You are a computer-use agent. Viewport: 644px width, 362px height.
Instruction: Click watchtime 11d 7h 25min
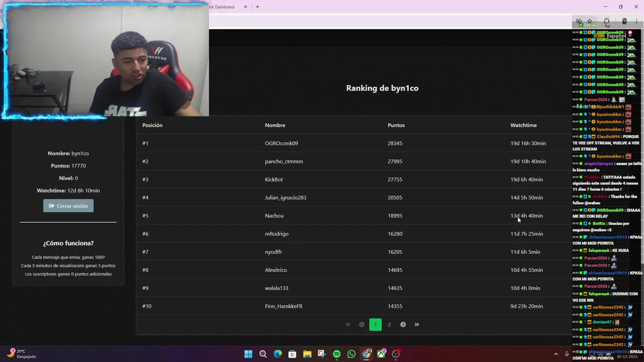[x=526, y=234]
